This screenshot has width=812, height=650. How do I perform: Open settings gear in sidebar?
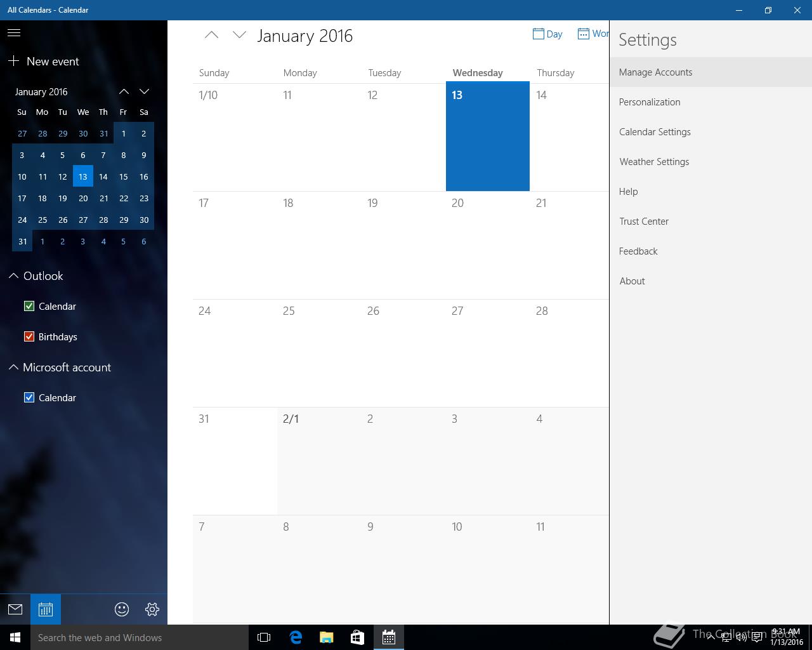[x=152, y=609]
